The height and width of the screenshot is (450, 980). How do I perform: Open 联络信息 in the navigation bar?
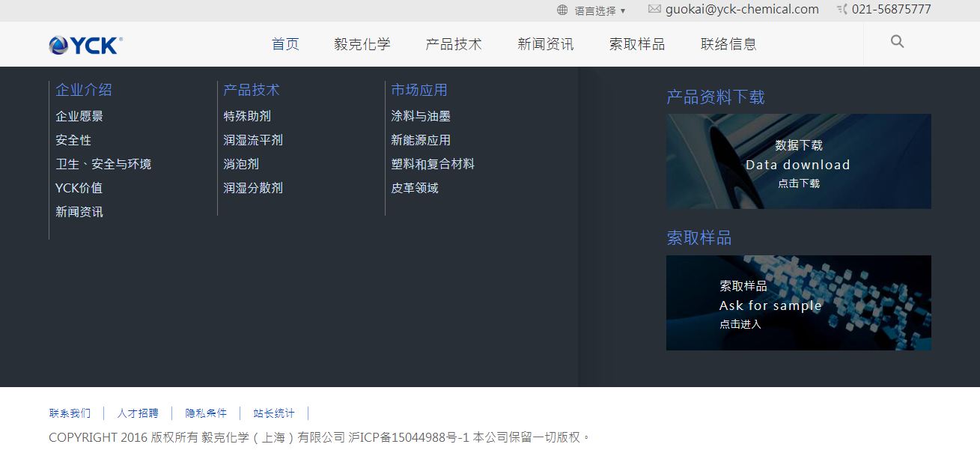(x=728, y=44)
